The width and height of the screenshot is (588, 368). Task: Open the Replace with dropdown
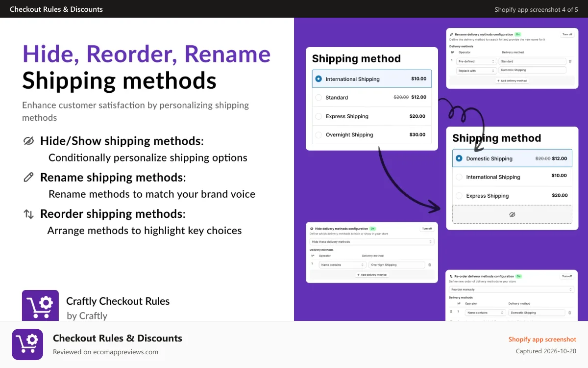(476, 71)
